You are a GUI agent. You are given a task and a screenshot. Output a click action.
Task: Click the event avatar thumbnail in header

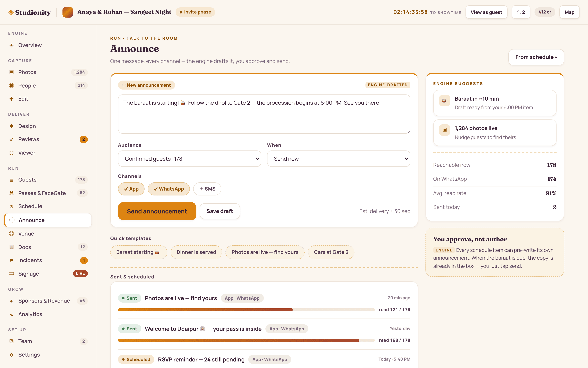(x=68, y=12)
